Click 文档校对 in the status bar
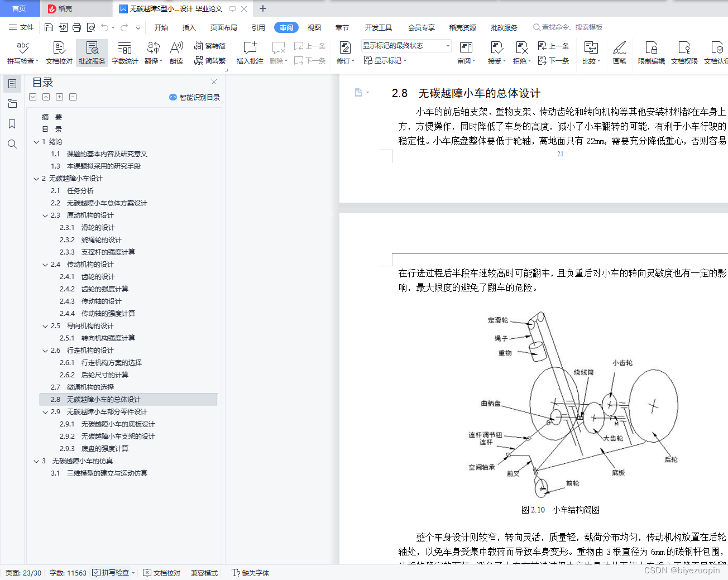The width and height of the screenshot is (728, 580). 162,573
